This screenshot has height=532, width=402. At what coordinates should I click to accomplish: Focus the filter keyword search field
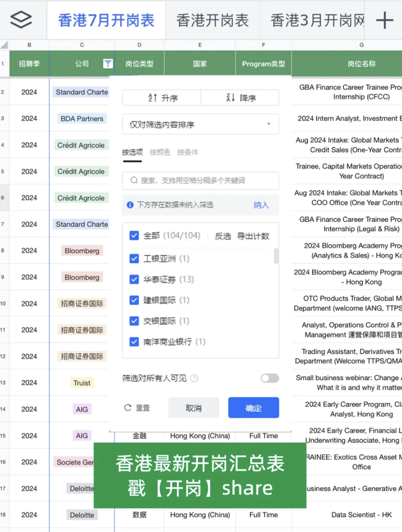pos(201,181)
